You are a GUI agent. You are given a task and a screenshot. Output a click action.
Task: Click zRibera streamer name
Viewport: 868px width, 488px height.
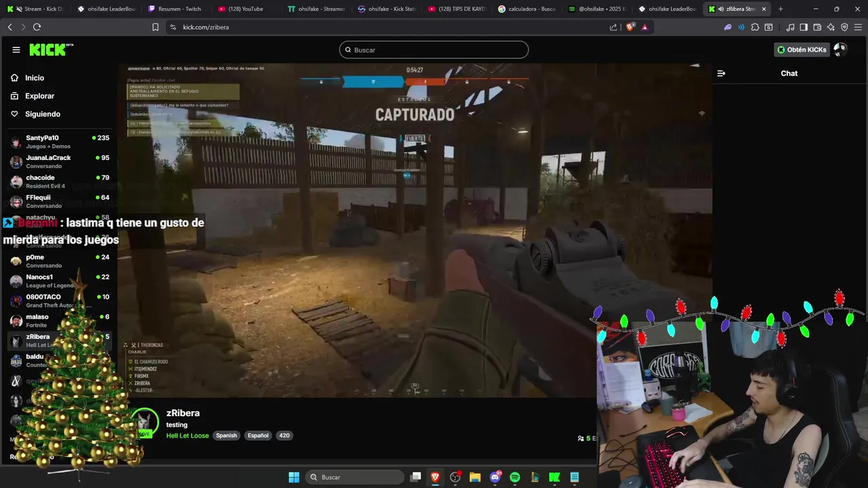tap(183, 413)
